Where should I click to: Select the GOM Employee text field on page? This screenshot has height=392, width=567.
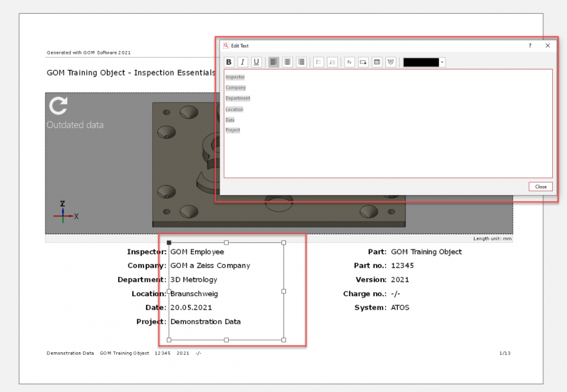(x=198, y=252)
